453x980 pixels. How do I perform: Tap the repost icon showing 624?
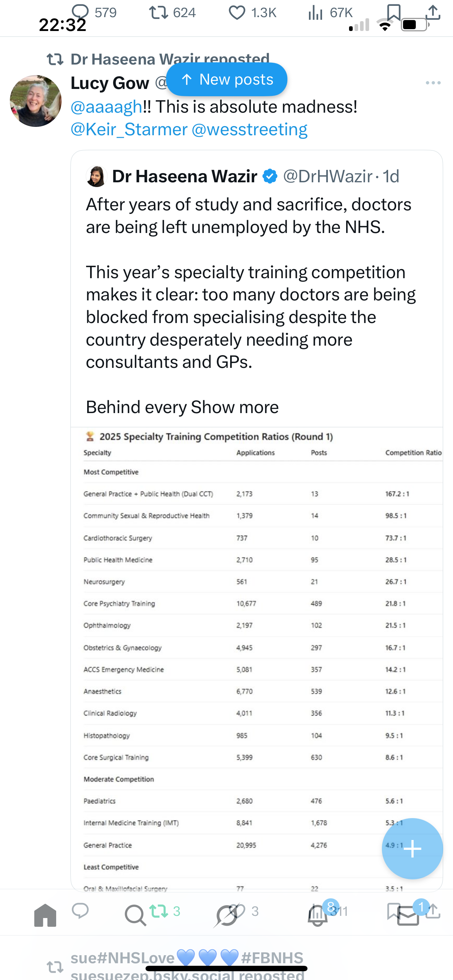tap(159, 12)
